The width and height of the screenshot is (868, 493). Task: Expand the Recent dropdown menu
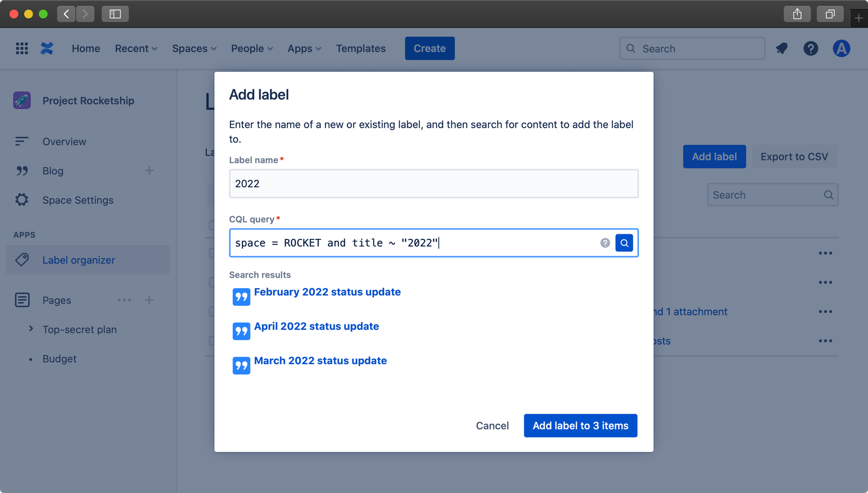pyautogui.click(x=136, y=48)
